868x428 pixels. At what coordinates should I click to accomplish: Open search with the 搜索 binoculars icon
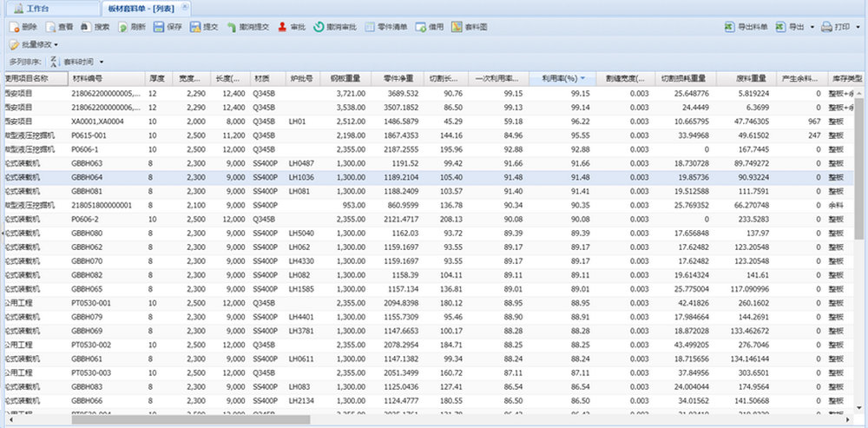coord(86,28)
